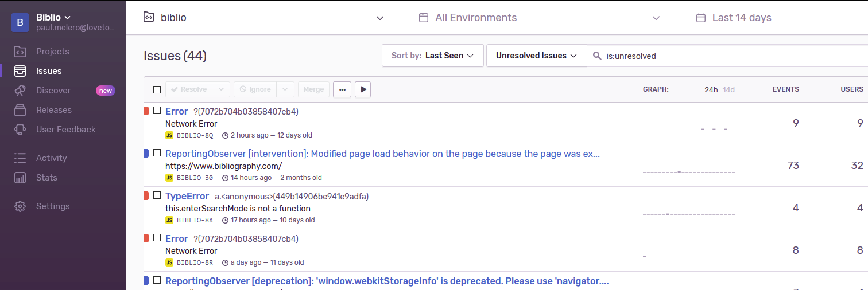Click JS badge beside BIBLIO-8X

169,220
